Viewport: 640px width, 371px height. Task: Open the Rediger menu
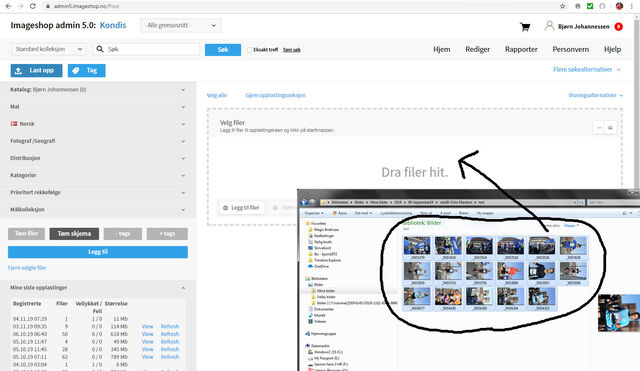pyautogui.click(x=478, y=49)
